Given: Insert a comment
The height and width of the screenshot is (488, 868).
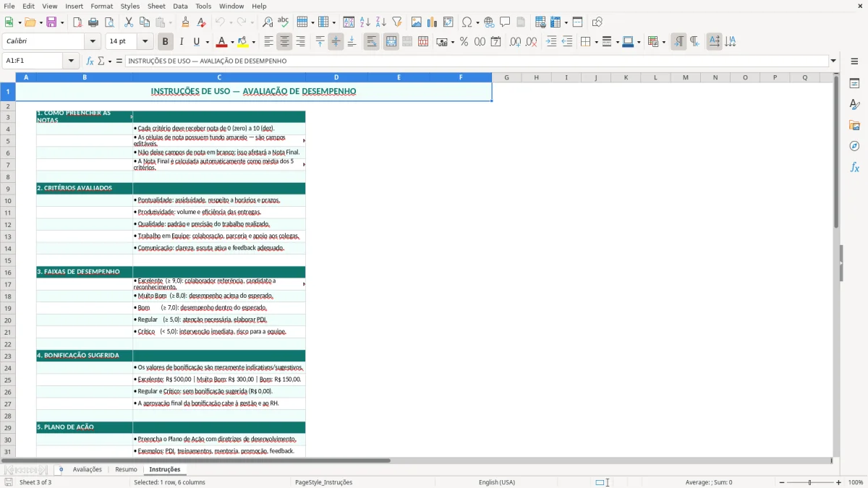Looking at the screenshot, I should coord(506,22).
